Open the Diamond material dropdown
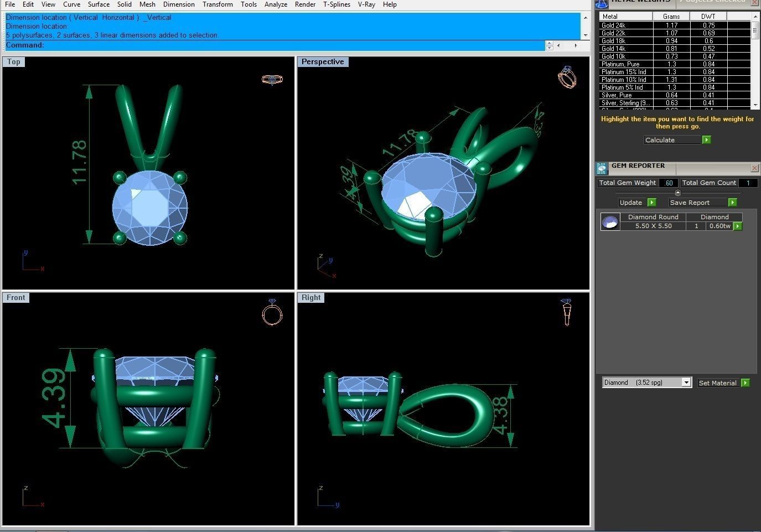 (686, 383)
